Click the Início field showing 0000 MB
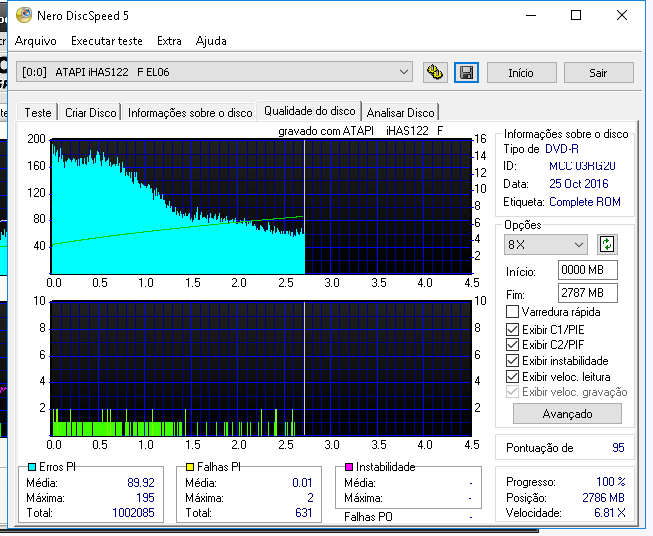 click(588, 270)
